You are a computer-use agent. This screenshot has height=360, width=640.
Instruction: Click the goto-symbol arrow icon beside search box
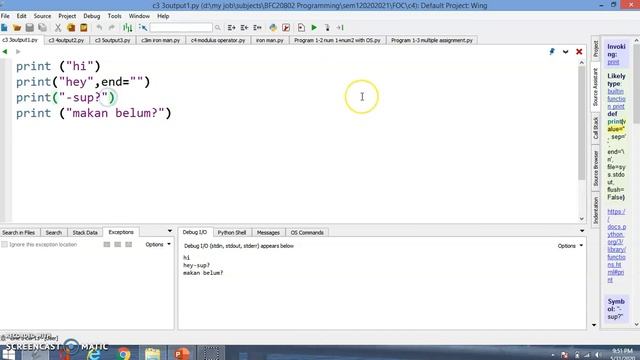pos(143,27)
